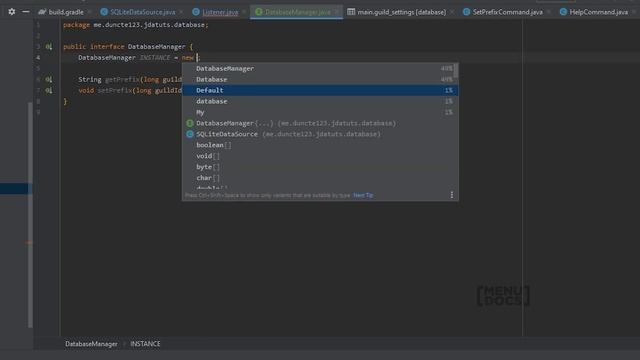The width and height of the screenshot is (640, 360).
Task: Choose char[] completion item
Action: pyautogui.click(x=320, y=178)
